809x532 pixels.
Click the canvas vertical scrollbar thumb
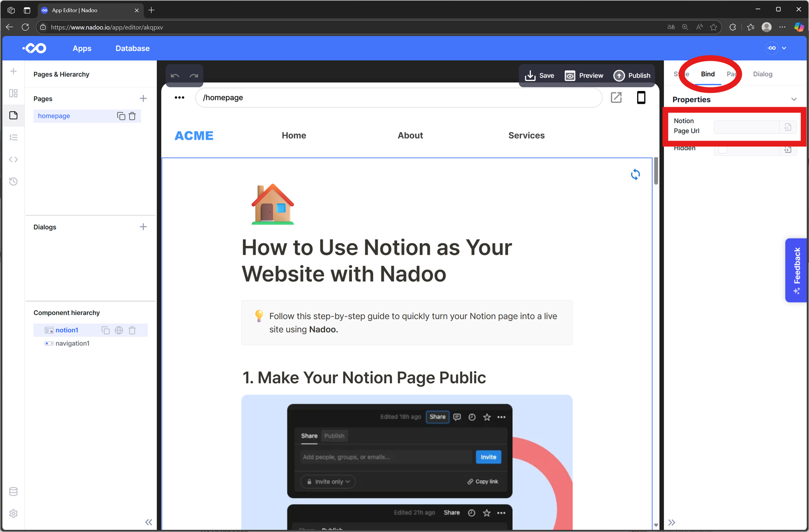click(656, 171)
